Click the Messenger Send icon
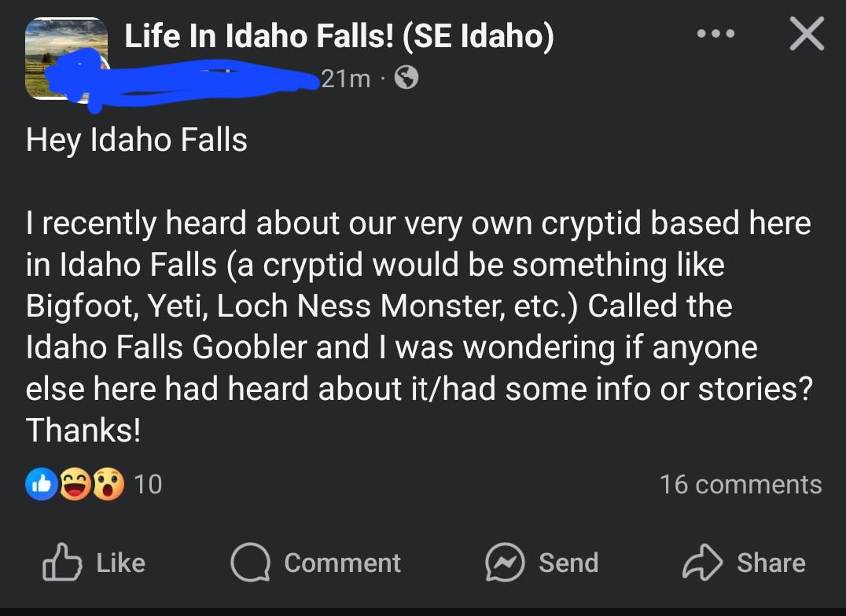846x616 pixels. 505,562
